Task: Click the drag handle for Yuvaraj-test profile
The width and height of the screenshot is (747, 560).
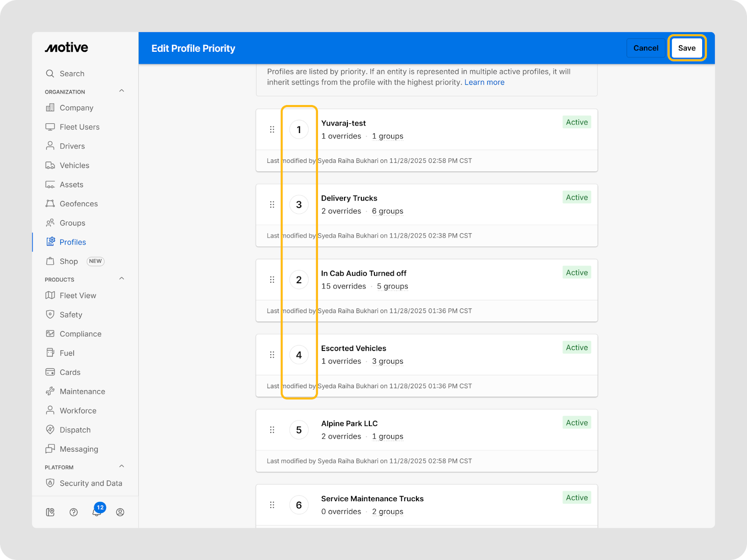Action: point(272,129)
